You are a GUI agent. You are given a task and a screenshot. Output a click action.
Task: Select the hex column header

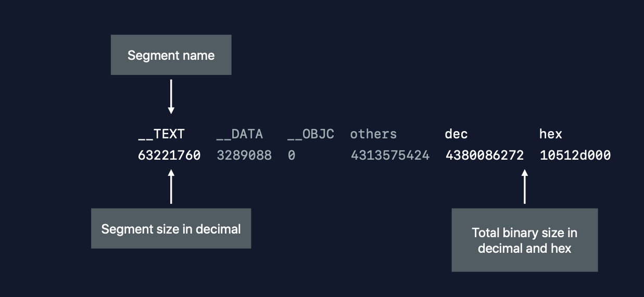pos(551,134)
